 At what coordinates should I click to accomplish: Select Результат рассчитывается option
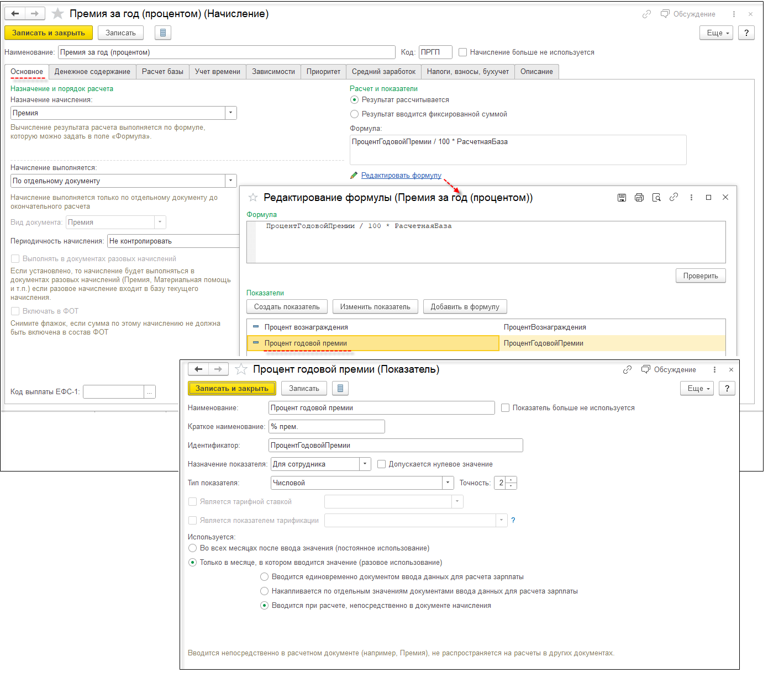[x=355, y=100]
